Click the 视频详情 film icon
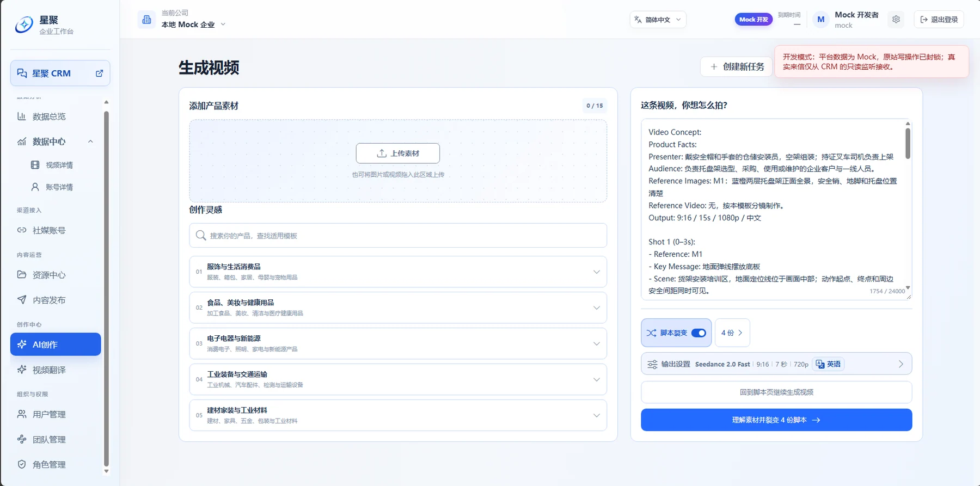980x486 pixels. tap(35, 165)
